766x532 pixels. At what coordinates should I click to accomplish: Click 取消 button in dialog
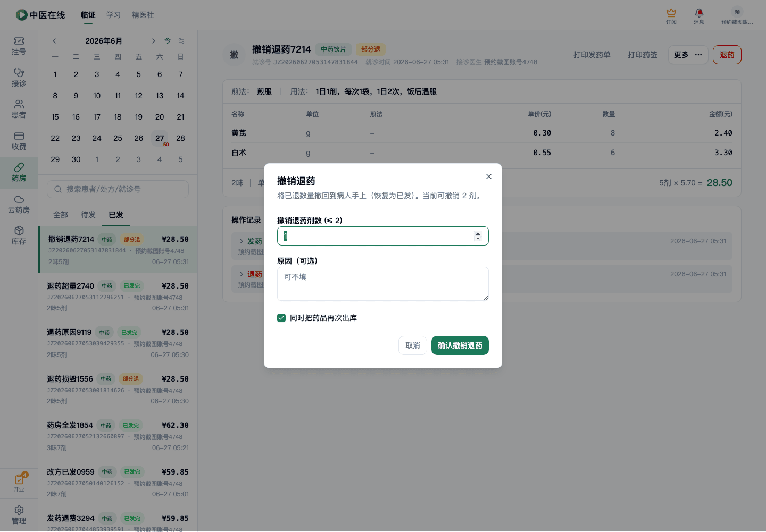click(x=413, y=345)
